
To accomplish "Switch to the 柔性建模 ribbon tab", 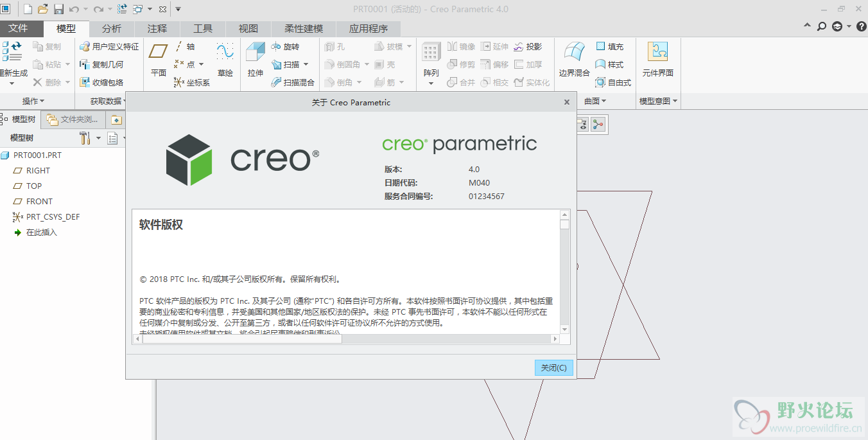I will pyautogui.click(x=304, y=29).
